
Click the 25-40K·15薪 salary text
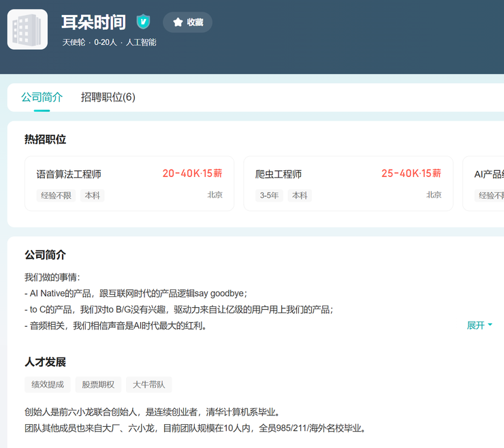click(x=411, y=174)
